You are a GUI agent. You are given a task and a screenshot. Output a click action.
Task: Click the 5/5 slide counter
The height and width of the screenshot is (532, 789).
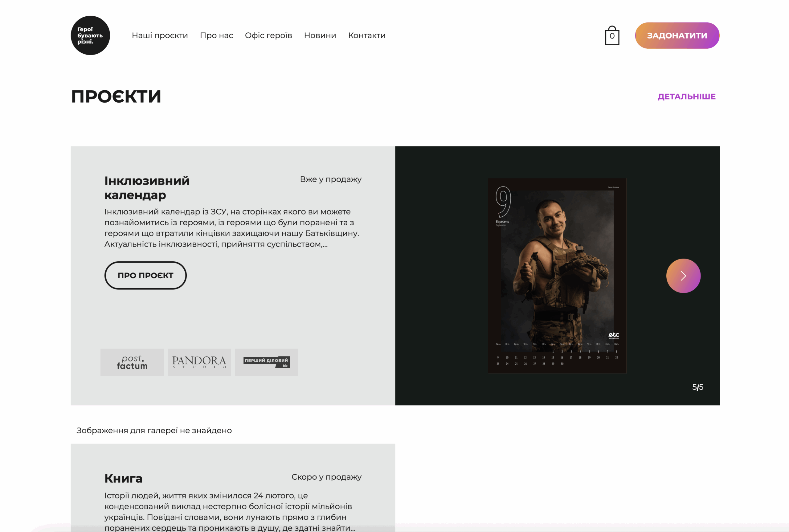point(697,387)
